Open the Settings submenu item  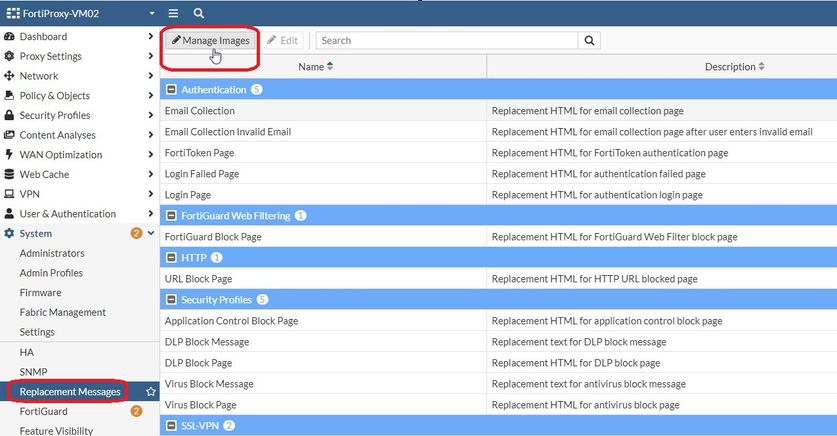(x=37, y=332)
